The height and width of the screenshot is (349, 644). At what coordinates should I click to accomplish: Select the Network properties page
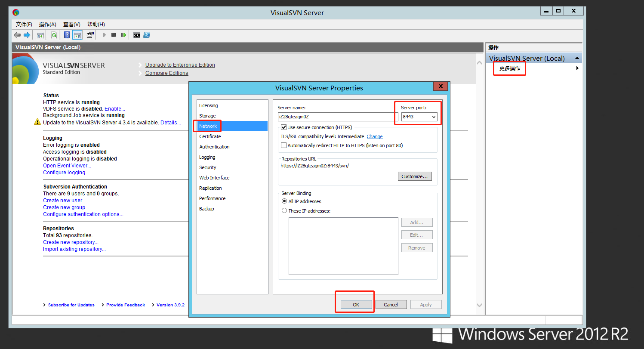point(232,126)
